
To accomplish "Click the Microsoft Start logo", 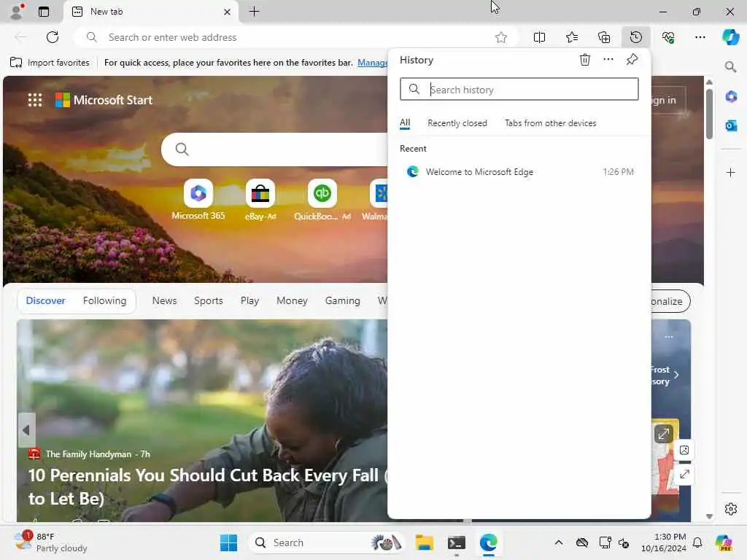I will click(x=104, y=100).
